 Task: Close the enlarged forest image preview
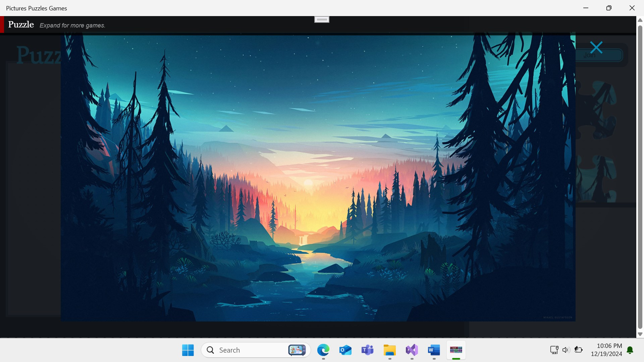coord(596,48)
